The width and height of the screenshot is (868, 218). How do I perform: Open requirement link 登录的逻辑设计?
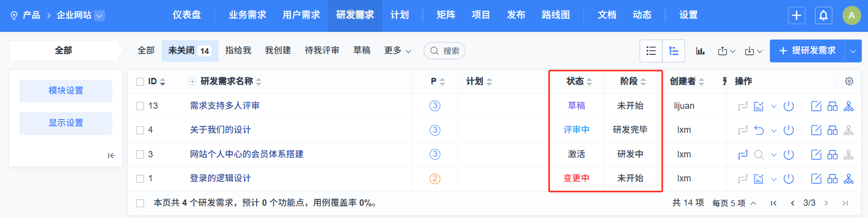coord(220,178)
